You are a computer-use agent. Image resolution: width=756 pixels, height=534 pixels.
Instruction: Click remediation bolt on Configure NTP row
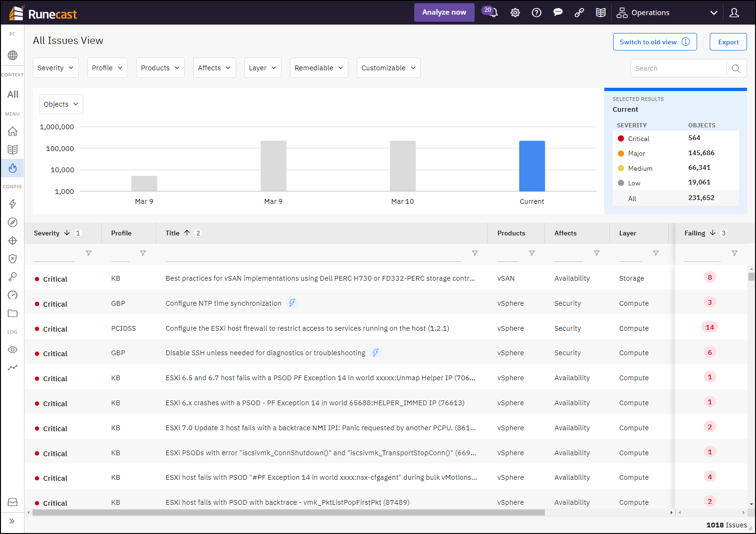[x=292, y=303]
